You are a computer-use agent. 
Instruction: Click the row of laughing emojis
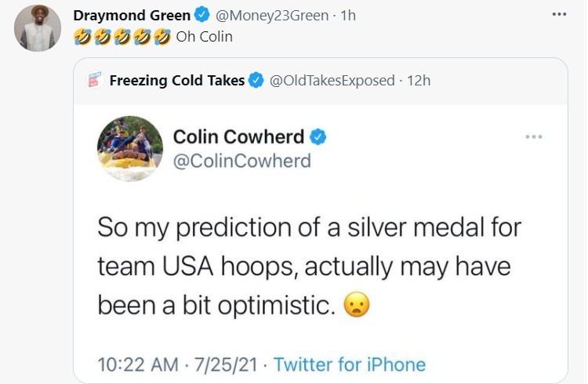tap(121, 37)
